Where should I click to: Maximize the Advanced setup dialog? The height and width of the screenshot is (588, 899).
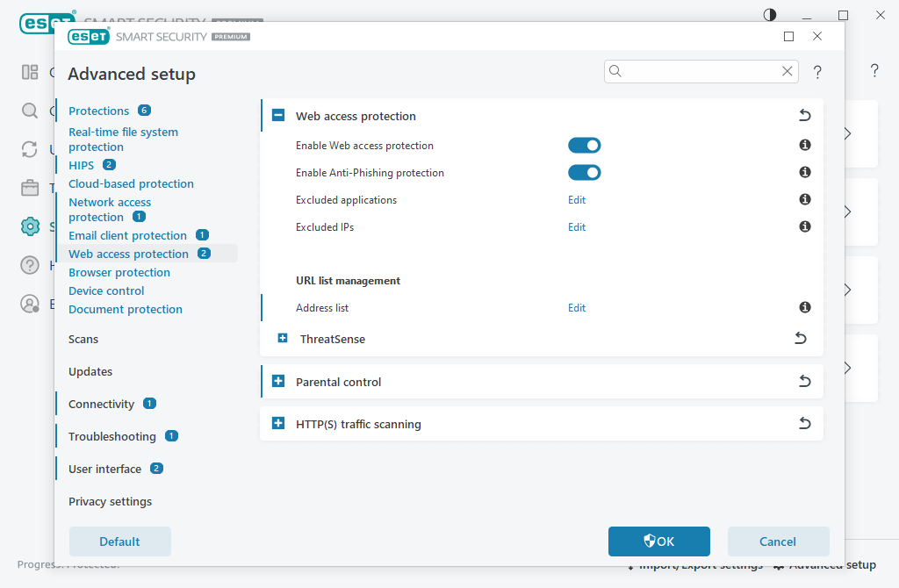[x=789, y=37]
